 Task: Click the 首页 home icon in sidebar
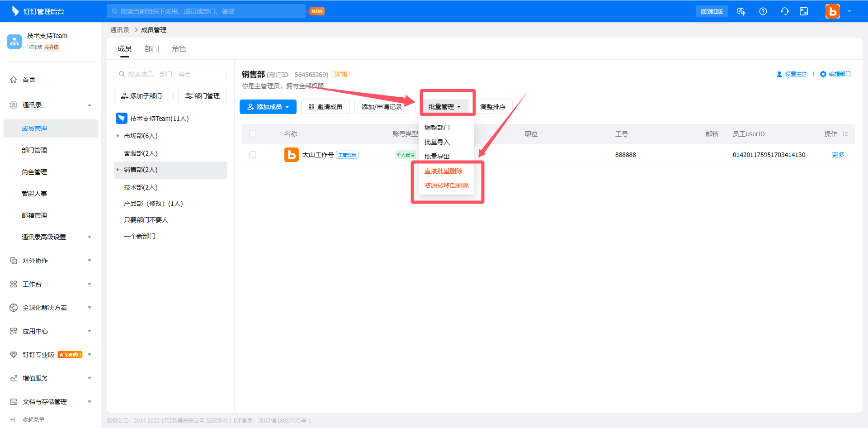[14, 80]
